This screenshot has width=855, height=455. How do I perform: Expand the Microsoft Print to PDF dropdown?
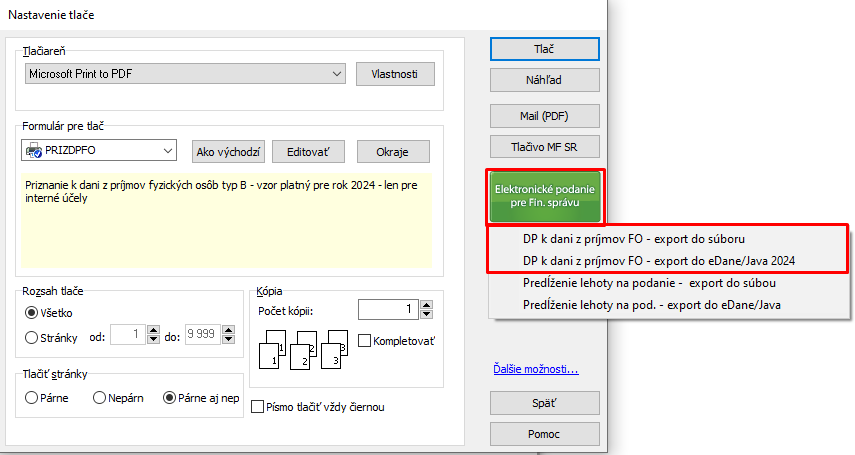[336, 74]
